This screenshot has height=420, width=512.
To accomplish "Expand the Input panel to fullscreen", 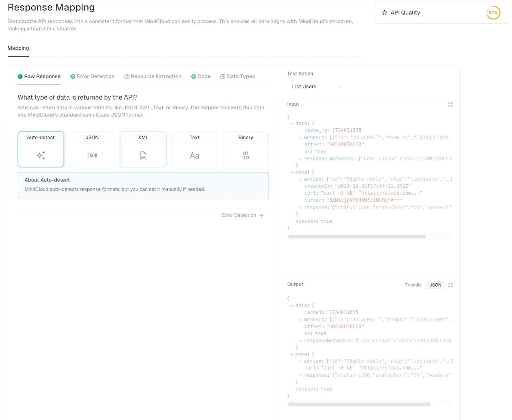I will pos(451,104).
